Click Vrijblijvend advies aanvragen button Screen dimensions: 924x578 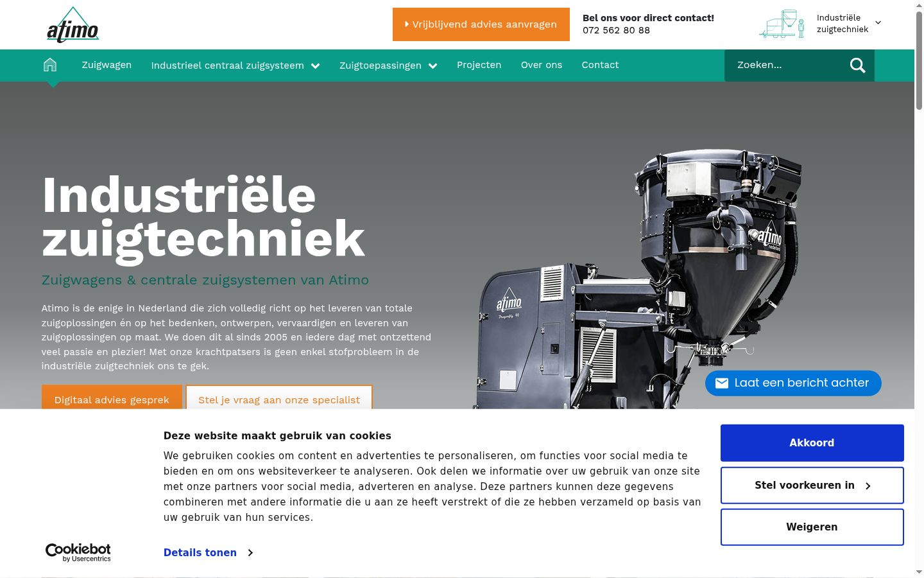tap(481, 24)
